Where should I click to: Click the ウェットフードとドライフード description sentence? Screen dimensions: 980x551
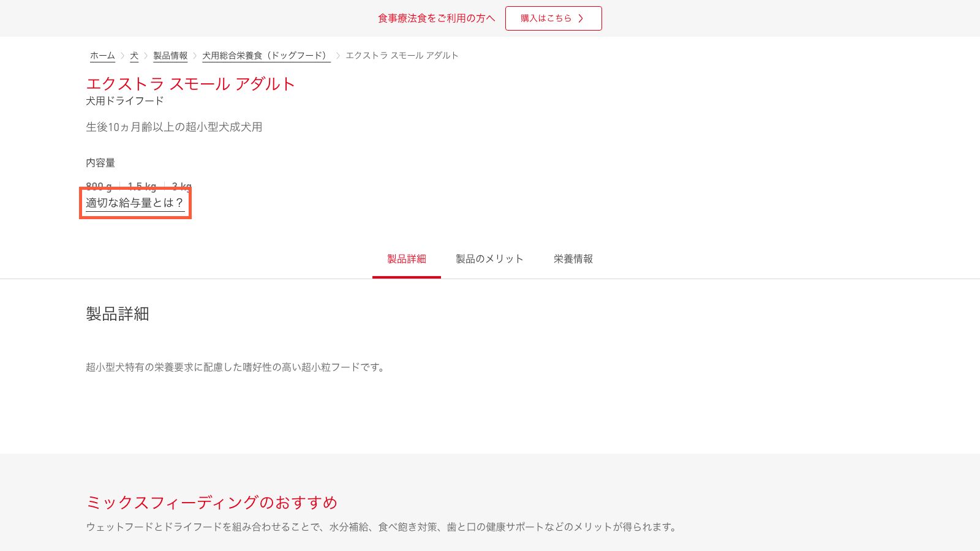coord(383,527)
